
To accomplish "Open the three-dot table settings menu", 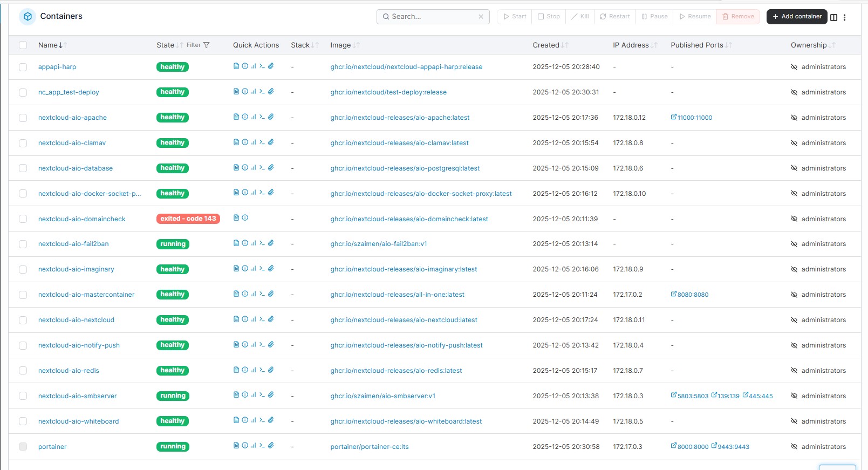I will tap(844, 17).
